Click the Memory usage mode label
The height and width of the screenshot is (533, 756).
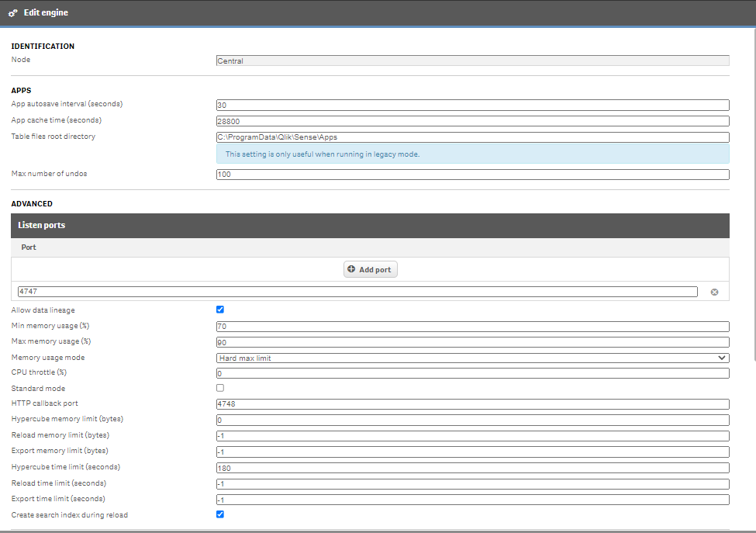point(48,358)
